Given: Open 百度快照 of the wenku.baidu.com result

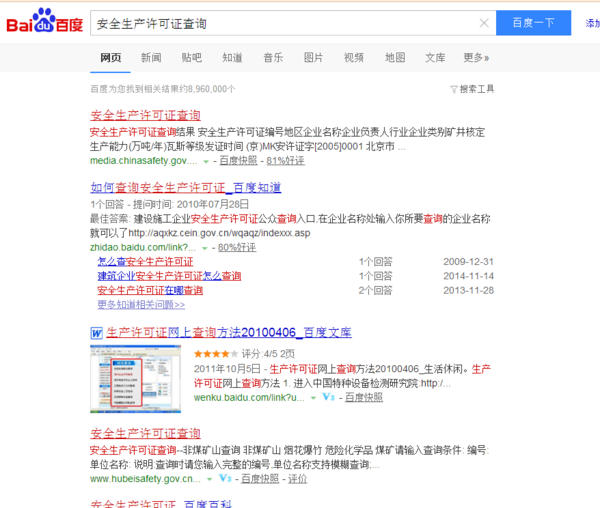Looking at the screenshot, I should click(x=364, y=397).
